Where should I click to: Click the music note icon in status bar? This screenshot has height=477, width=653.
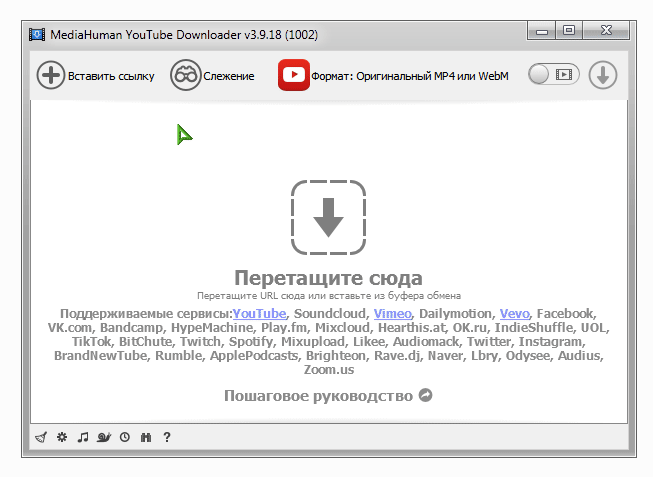click(83, 437)
